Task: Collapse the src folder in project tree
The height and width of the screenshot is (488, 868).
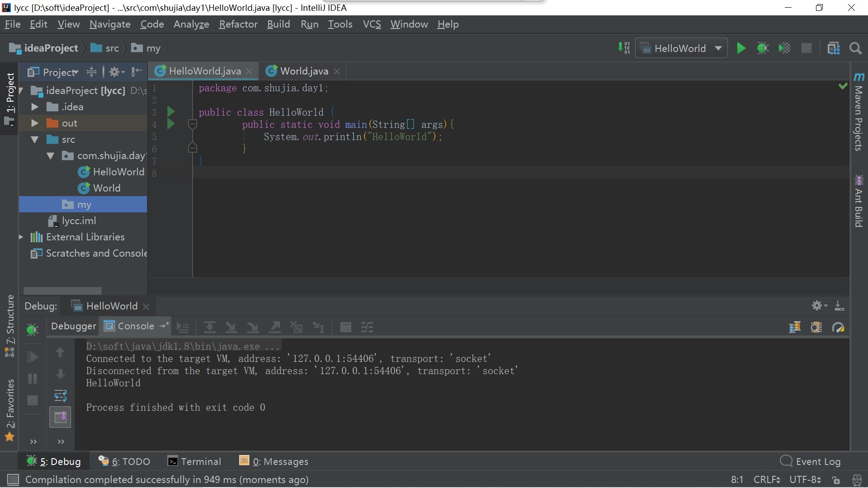Action: (x=35, y=140)
